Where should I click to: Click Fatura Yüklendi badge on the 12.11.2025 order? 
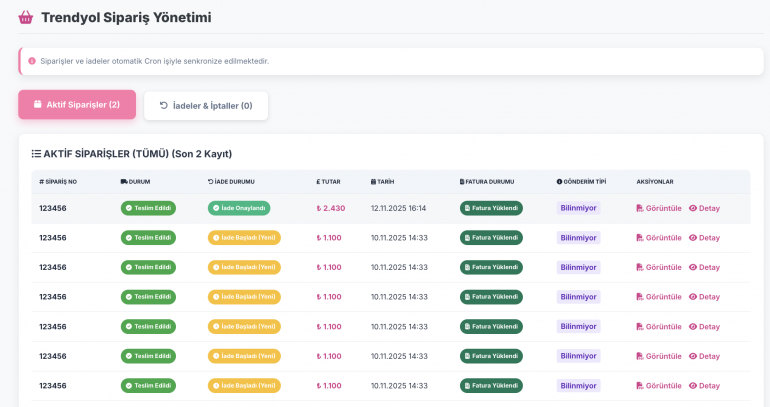[x=491, y=208]
